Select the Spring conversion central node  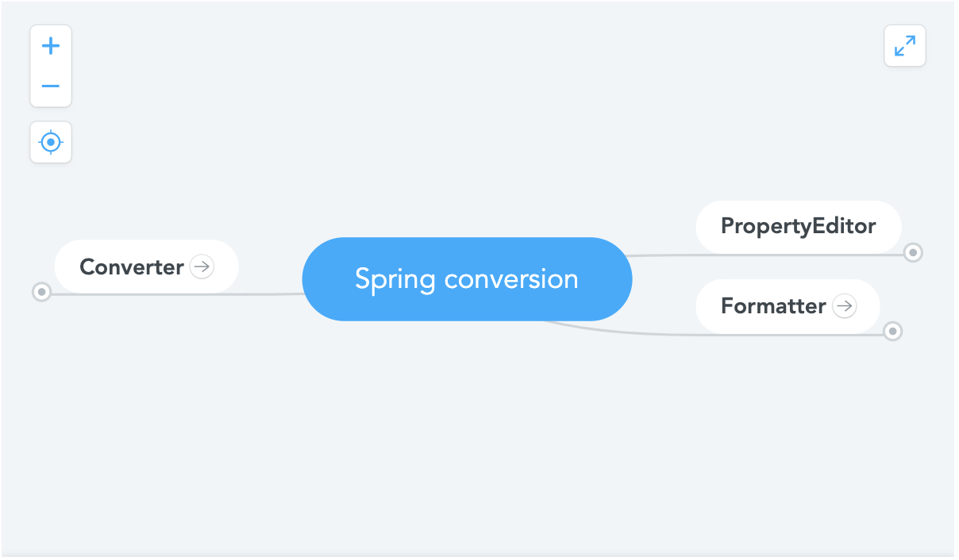[467, 279]
